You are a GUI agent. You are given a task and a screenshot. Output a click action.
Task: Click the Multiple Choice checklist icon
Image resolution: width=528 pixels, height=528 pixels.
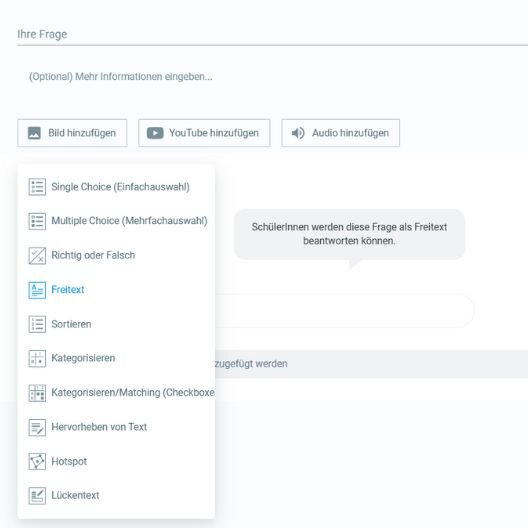(37, 221)
